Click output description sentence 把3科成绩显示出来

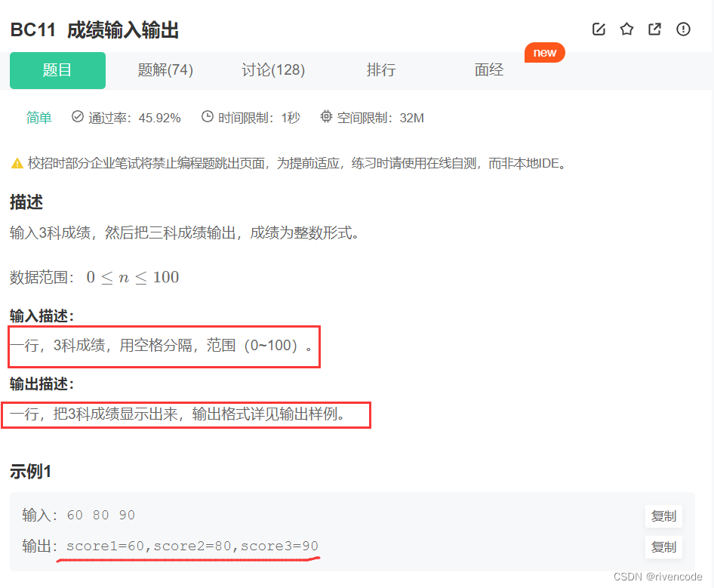pyautogui.click(x=178, y=414)
